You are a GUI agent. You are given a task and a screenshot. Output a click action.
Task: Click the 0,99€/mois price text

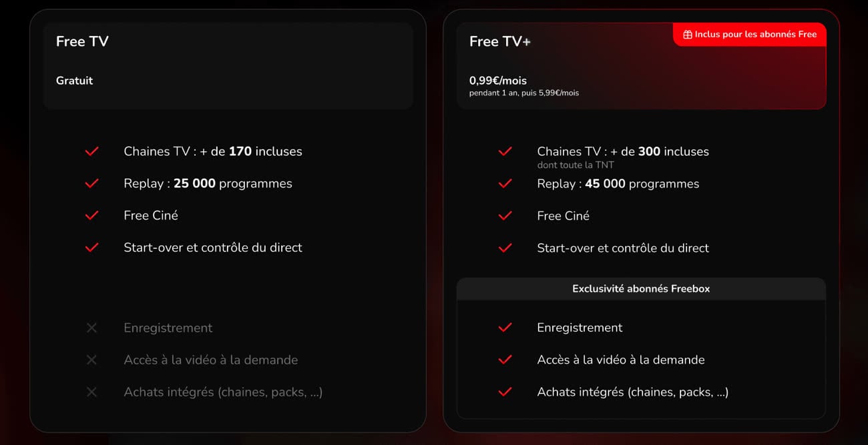click(x=498, y=81)
